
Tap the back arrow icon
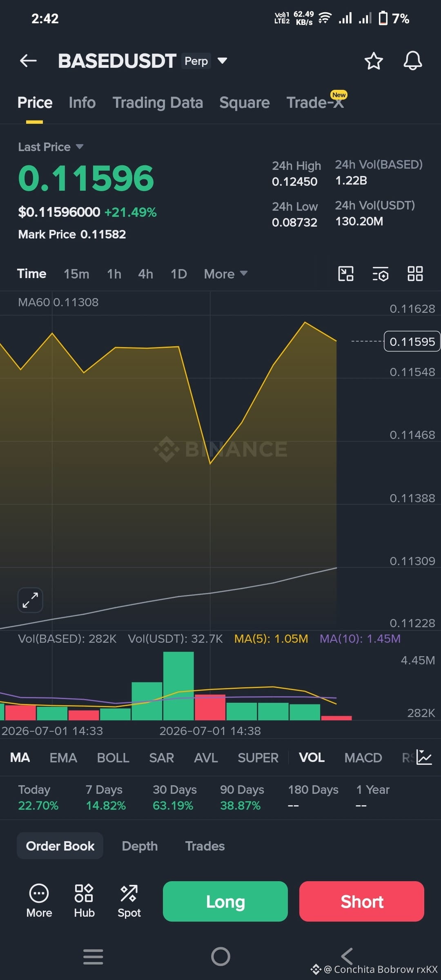pos(28,61)
